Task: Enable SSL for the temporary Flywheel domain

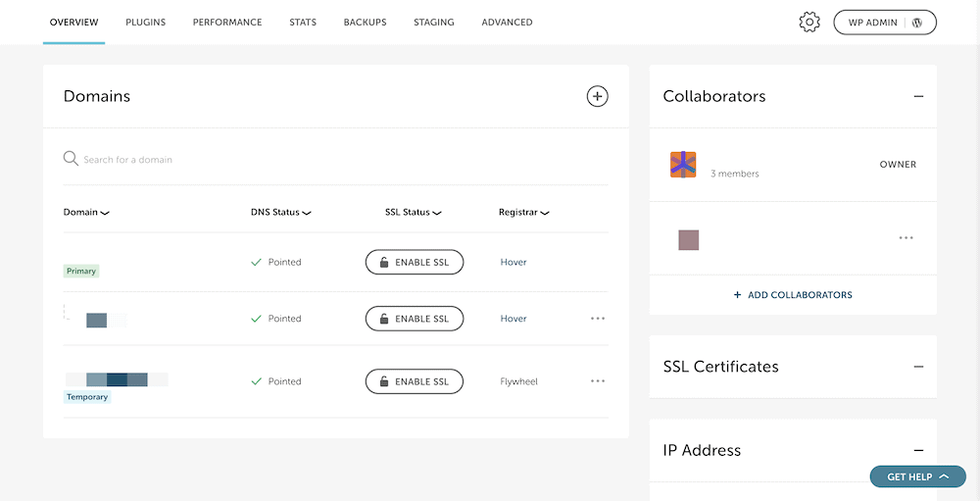Action: click(414, 381)
